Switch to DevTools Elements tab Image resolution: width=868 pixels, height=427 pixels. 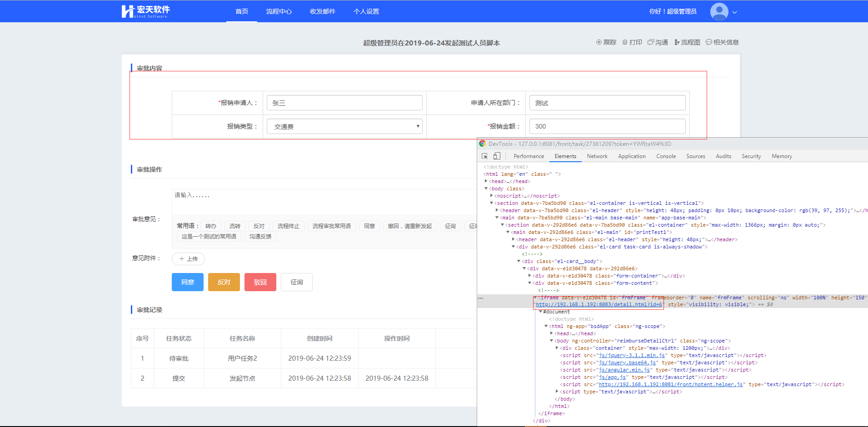coord(565,156)
